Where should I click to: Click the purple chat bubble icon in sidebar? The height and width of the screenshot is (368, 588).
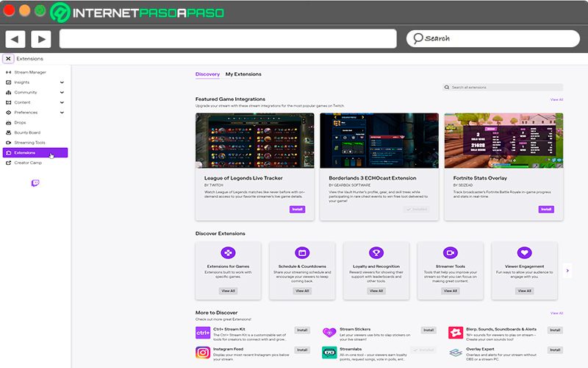click(x=35, y=183)
